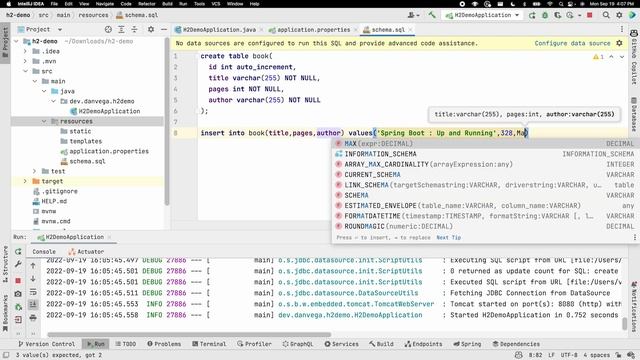Open IDE settings gear in top toolbar
Screen dimensions: 640x360
619,15
